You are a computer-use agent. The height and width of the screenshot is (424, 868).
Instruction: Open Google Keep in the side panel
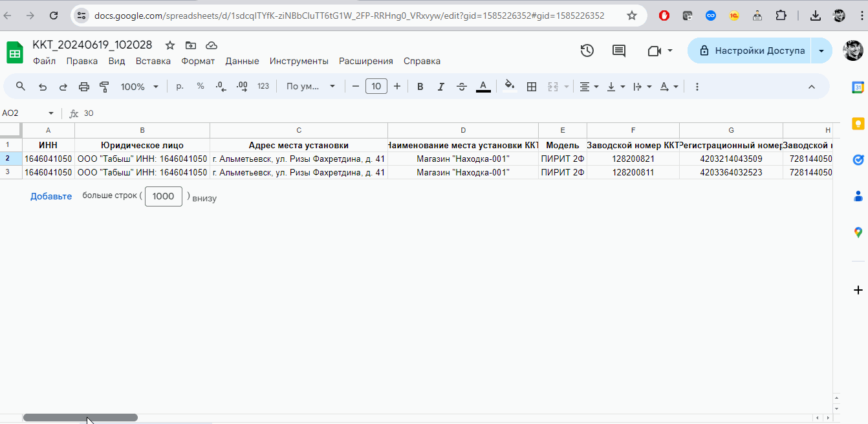pyautogui.click(x=858, y=123)
